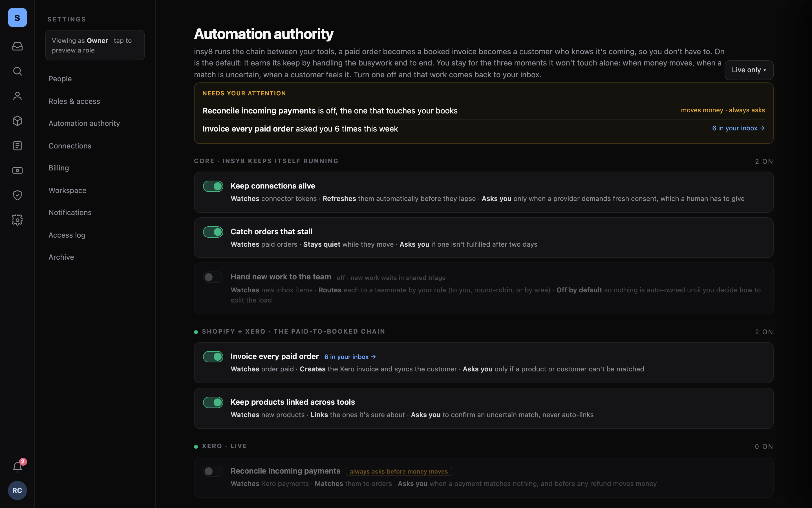Open the inbox tray icon

17,46
